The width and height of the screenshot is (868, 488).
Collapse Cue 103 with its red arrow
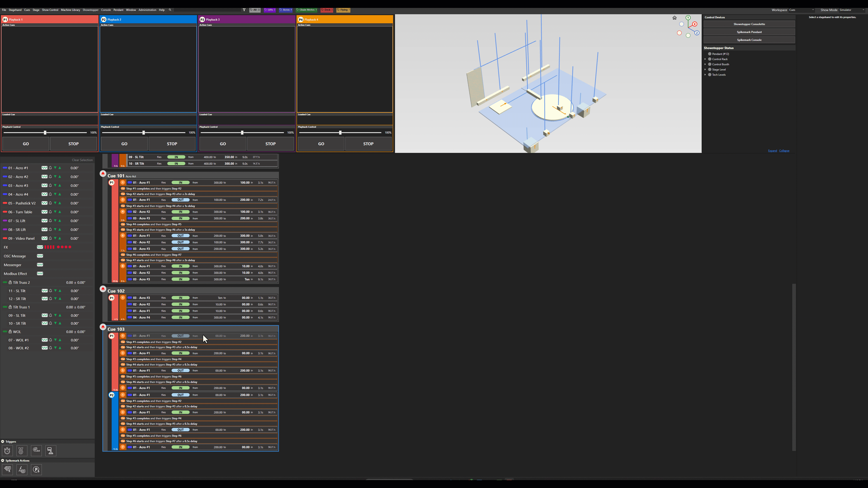pyautogui.click(x=103, y=327)
